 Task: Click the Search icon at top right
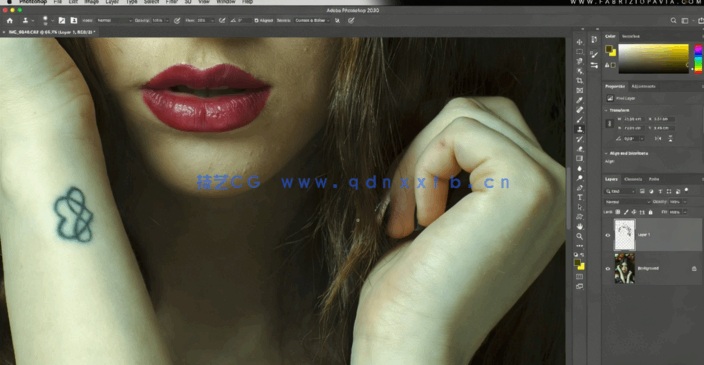pyautogui.click(x=673, y=21)
